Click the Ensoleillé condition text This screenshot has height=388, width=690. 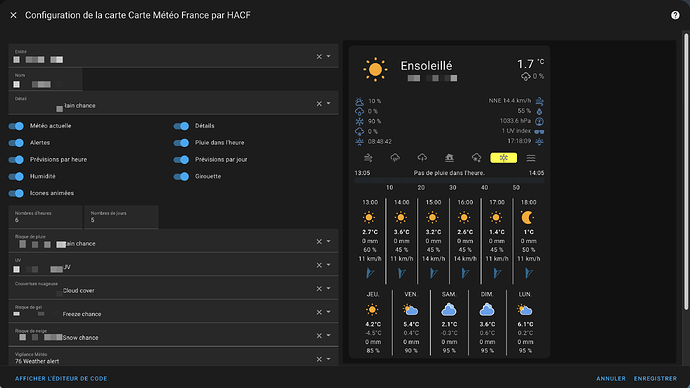[x=426, y=66]
